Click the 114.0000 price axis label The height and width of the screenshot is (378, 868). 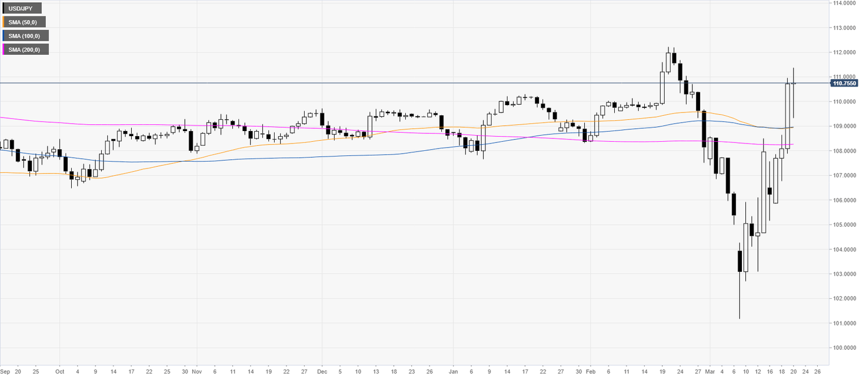click(x=844, y=3)
